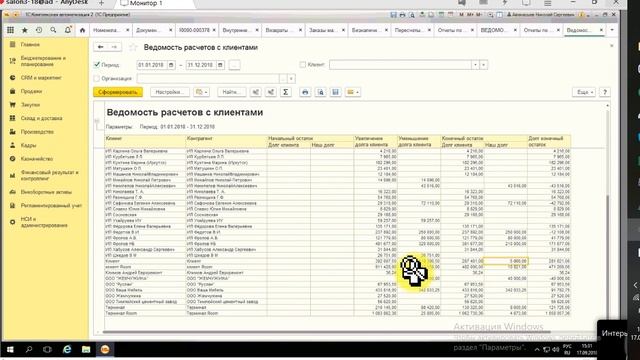The image size is (640, 360).
Task: Click the Найти... button
Action: click(x=231, y=92)
